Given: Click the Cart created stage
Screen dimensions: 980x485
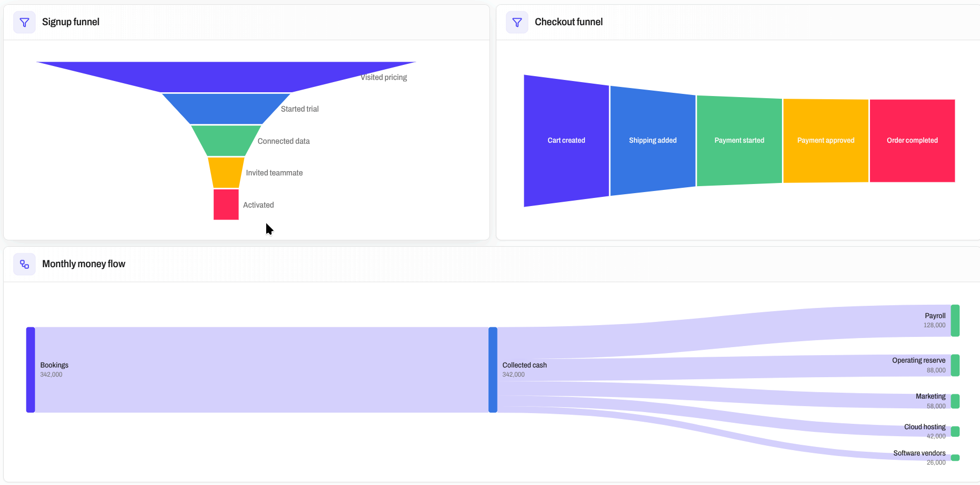Looking at the screenshot, I should point(566,141).
